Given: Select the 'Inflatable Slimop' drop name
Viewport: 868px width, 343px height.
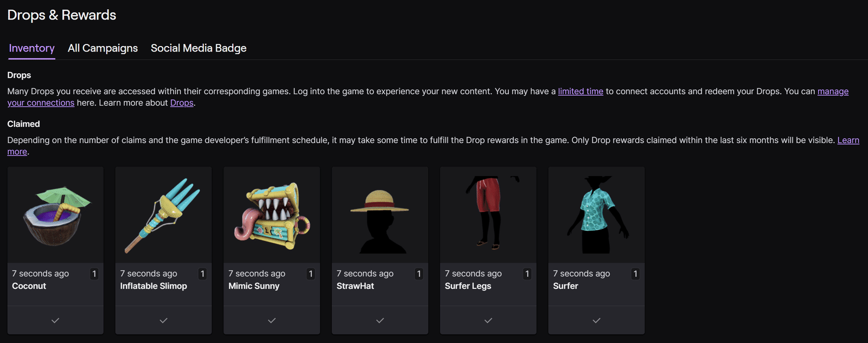Looking at the screenshot, I should 154,286.
